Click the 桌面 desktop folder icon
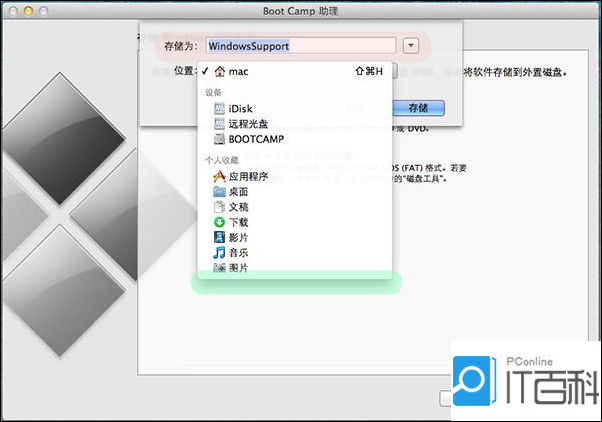This screenshot has width=602, height=422. (219, 192)
